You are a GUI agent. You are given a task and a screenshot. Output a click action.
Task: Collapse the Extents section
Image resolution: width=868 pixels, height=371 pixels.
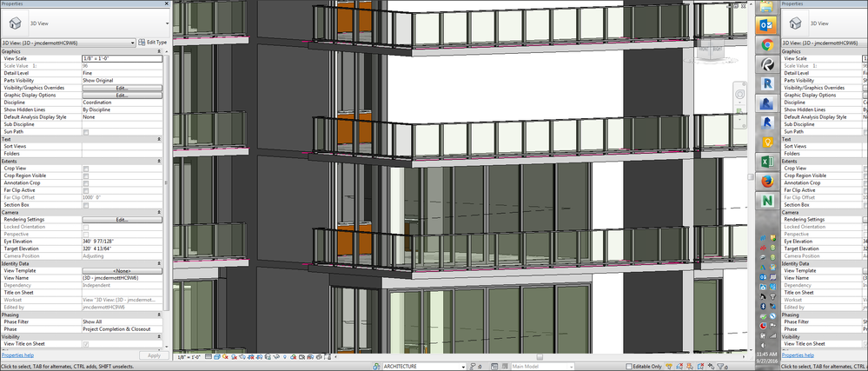[x=159, y=161]
